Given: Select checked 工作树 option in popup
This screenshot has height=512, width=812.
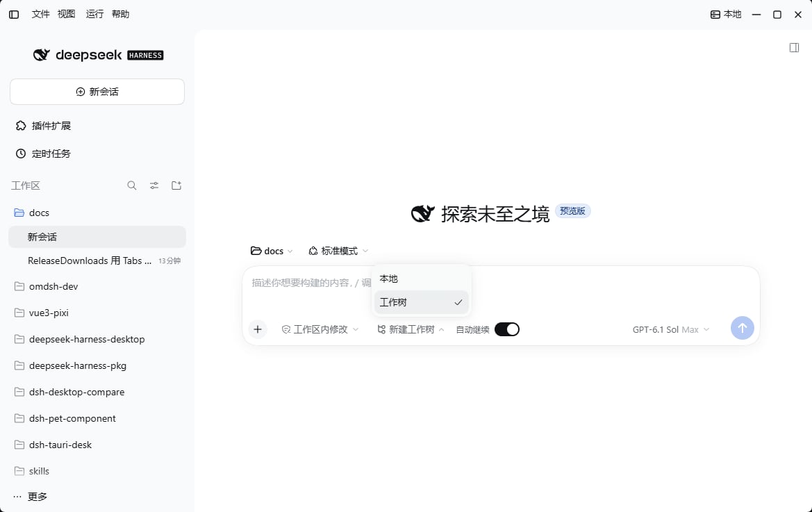Looking at the screenshot, I should (421, 302).
